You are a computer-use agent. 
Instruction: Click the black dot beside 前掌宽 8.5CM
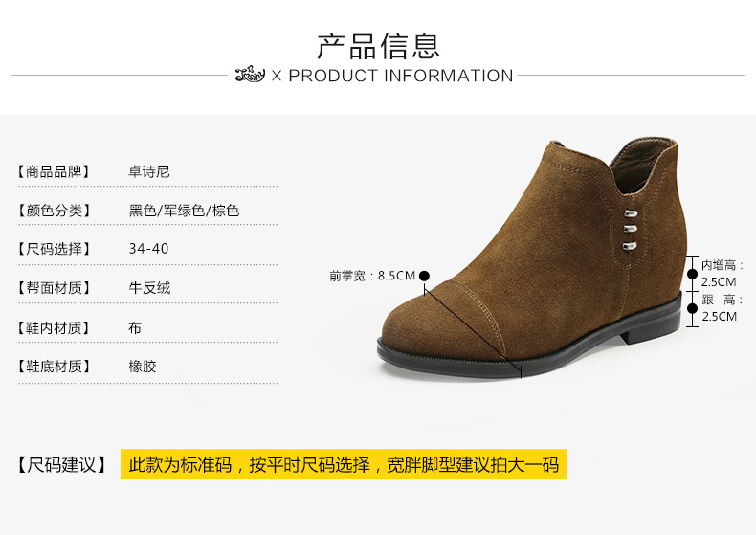coord(424,276)
